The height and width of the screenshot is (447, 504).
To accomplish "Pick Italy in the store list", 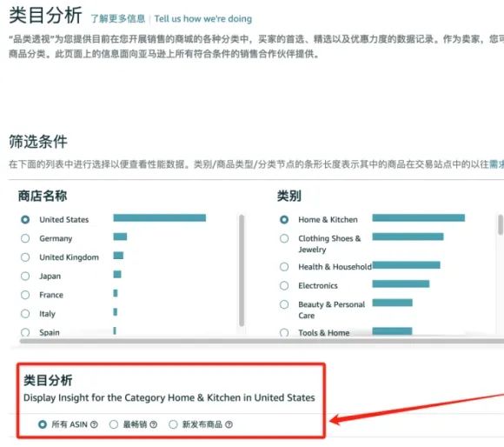I will pyautogui.click(x=25, y=314).
